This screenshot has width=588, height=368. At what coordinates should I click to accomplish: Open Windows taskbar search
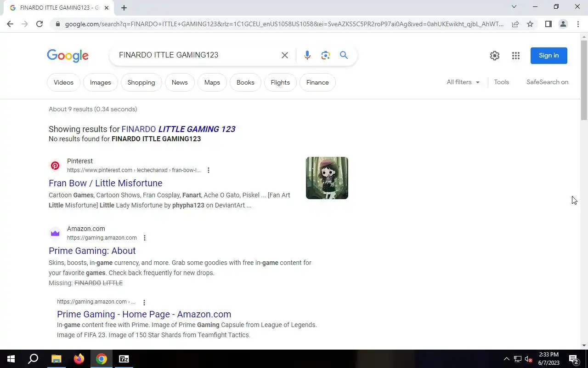33,359
